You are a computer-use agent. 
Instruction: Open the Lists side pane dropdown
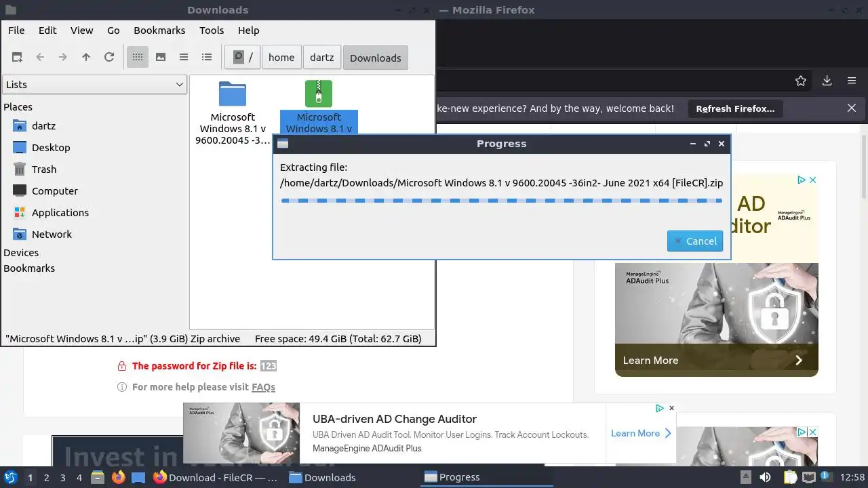(x=94, y=85)
